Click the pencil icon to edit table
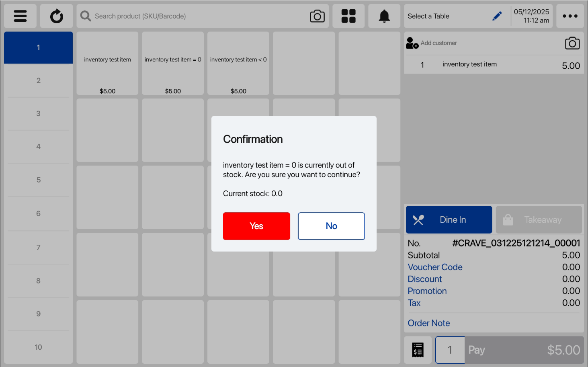This screenshot has height=367, width=588. click(x=497, y=16)
